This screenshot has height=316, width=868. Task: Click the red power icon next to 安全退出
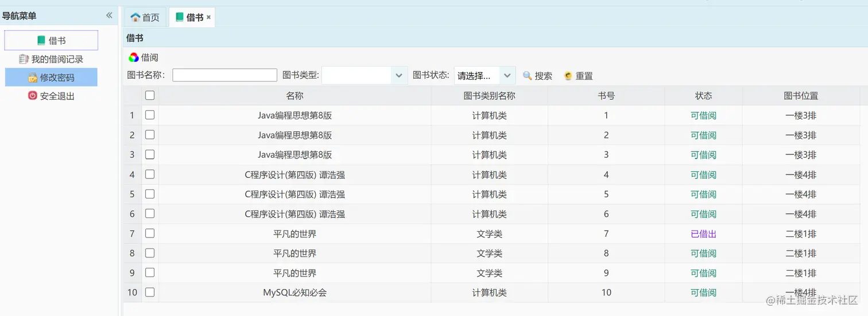click(x=33, y=96)
